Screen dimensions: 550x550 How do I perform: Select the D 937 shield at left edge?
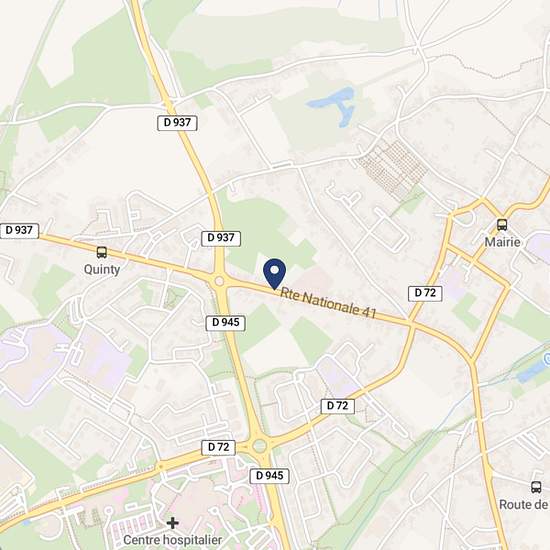tap(19, 230)
